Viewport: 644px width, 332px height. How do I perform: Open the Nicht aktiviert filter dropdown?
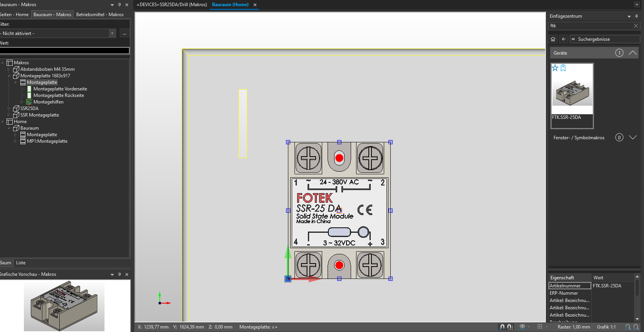[x=112, y=33]
